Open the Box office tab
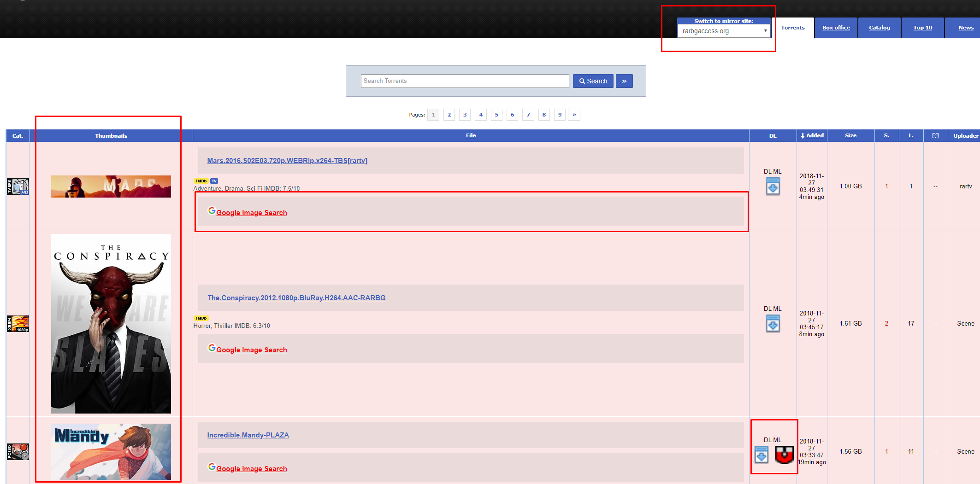The height and width of the screenshot is (484, 980). (836, 28)
